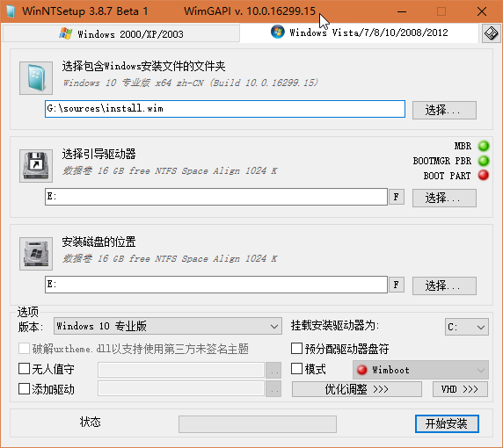Click the boot drive E: input field
Screen dimensions: 503x448
pos(216,197)
